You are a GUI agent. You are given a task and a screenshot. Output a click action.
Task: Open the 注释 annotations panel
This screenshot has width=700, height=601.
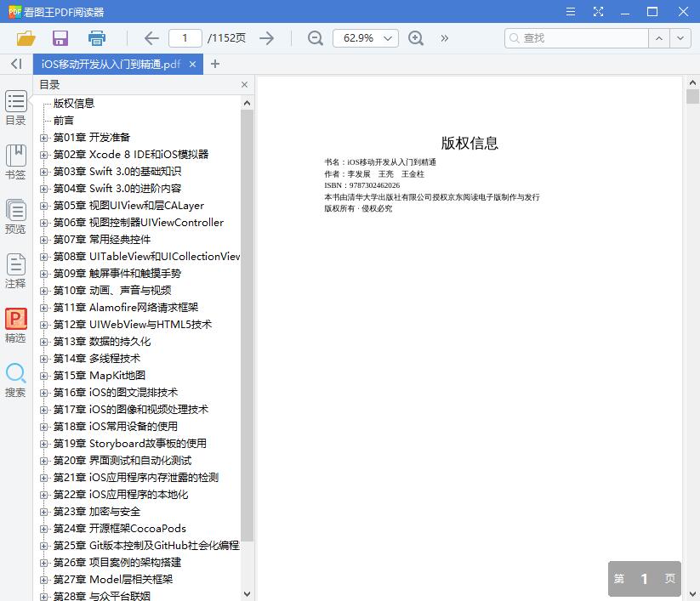click(x=15, y=271)
